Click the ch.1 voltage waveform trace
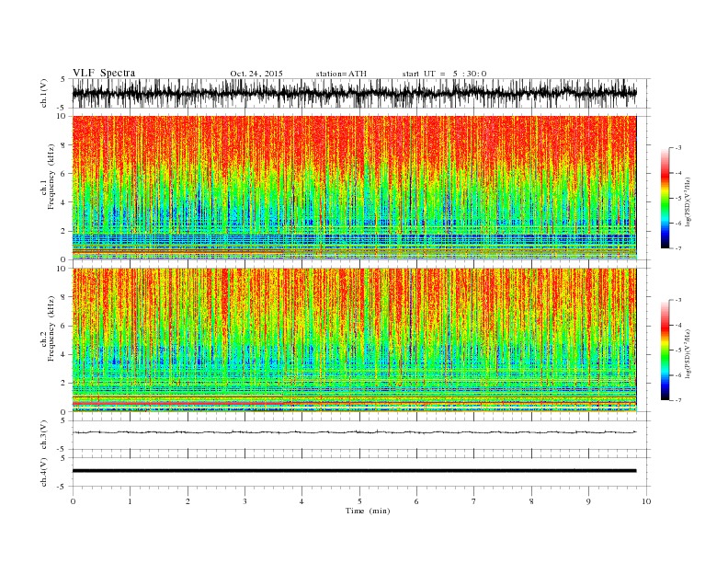 click(x=354, y=93)
